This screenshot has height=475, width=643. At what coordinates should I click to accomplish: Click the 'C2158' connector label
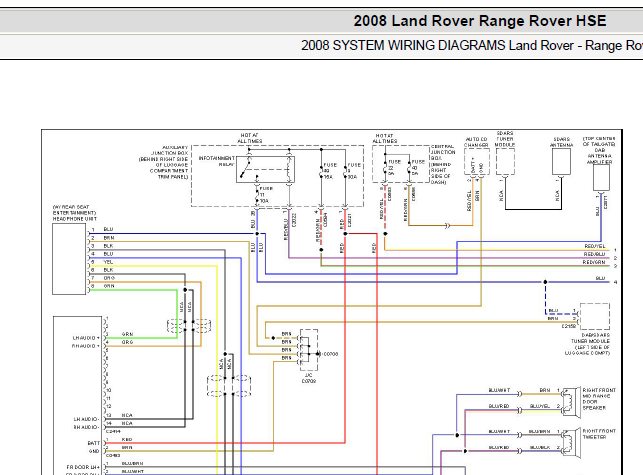pyautogui.click(x=569, y=326)
